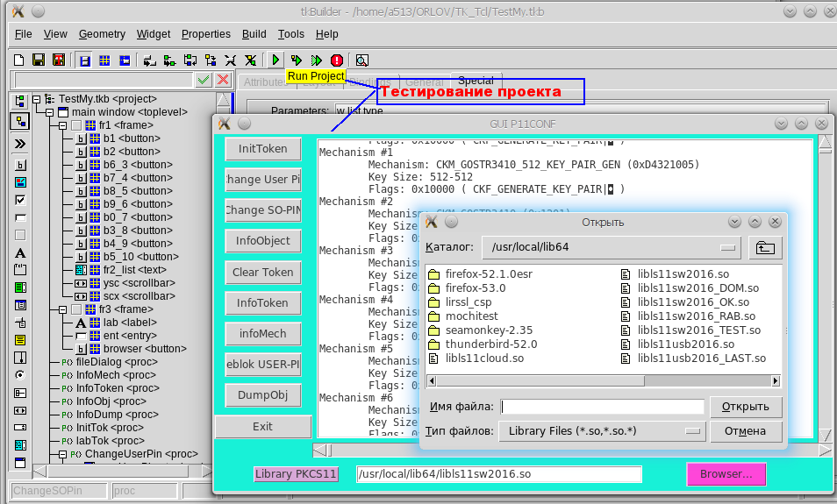This screenshot has width=837, height=504.
Task: Click the New Project toolbar icon
Action: [x=18, y=60]
